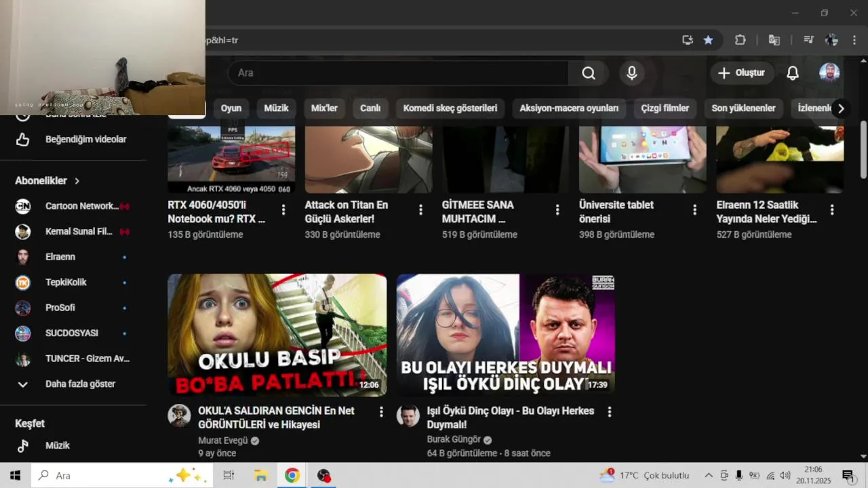Click the Oluştur create button

[742, 73]
